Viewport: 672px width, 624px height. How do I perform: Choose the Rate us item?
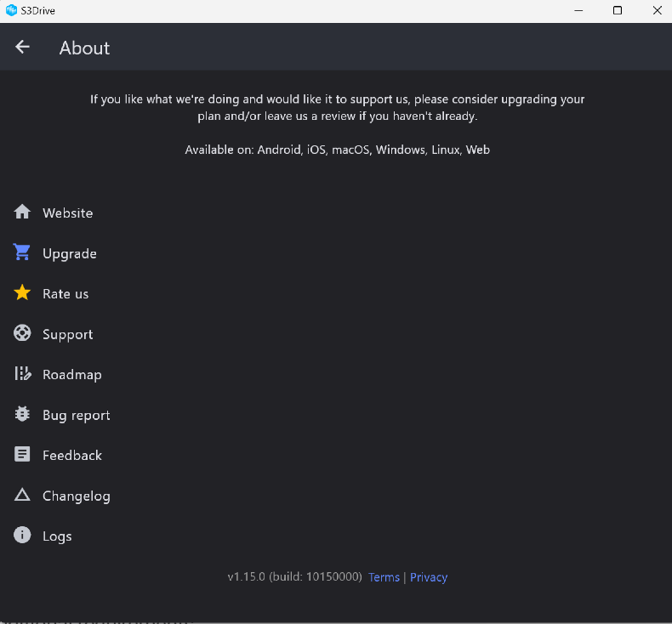tap(65, 294)
